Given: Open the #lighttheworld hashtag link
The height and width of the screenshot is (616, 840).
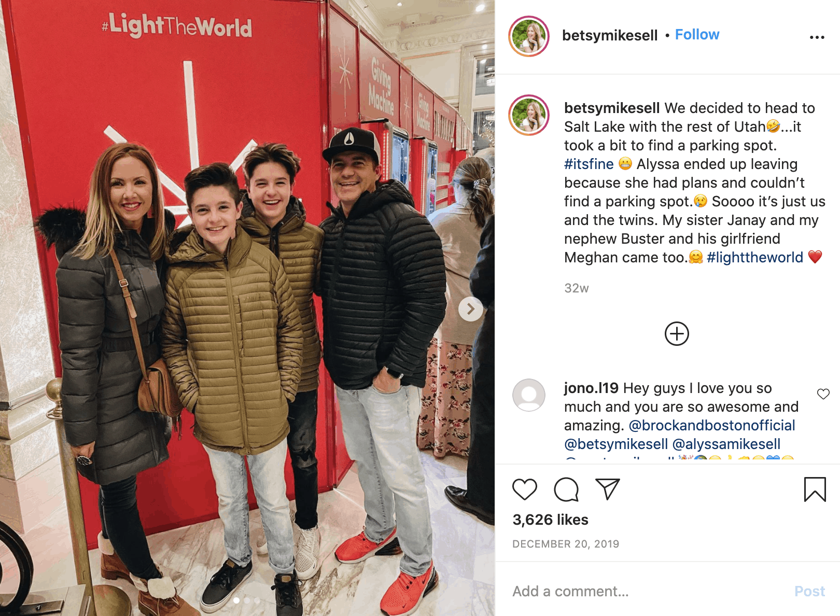Looking at the screenshot, I should [754, 257].
